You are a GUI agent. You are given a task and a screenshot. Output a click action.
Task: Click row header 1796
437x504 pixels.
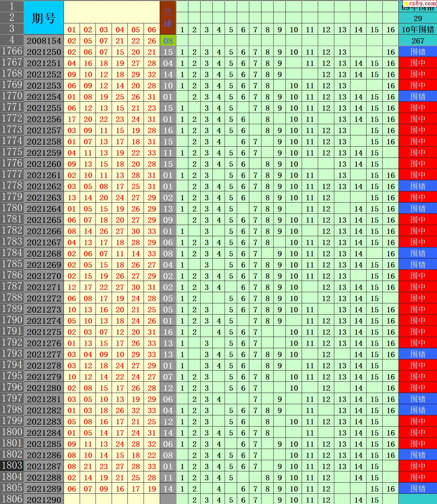tap(12, 388)
